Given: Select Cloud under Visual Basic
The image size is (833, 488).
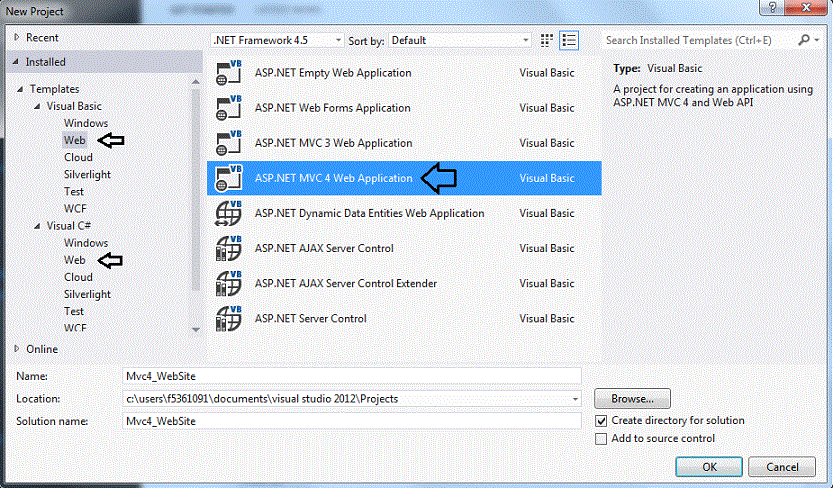Looking at the screenshot, I should click(78, 157).
